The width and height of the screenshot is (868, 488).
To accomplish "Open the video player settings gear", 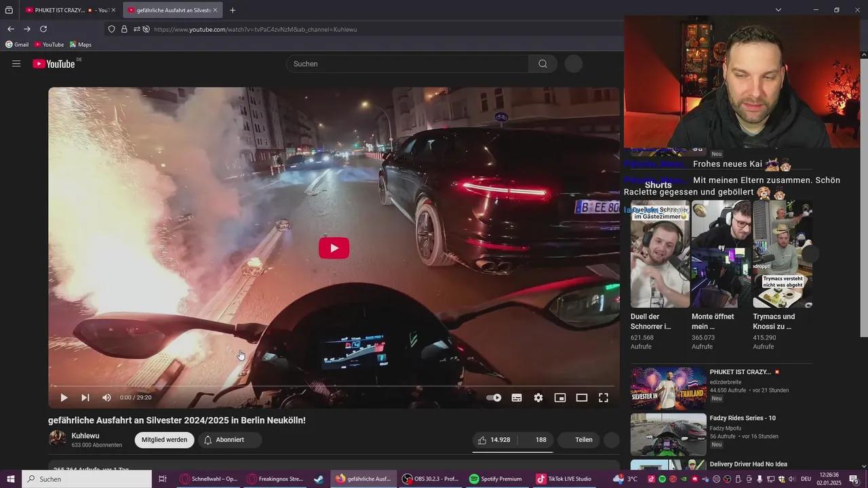I will (538, 398).
